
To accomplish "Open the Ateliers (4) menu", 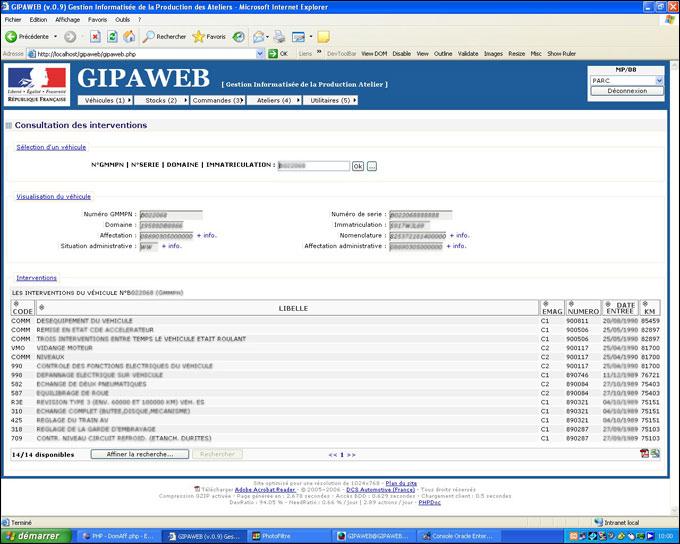I will 274,101.
